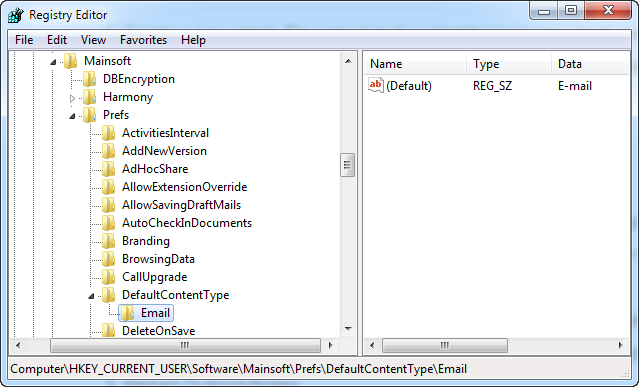Sort values by Data column header
639x387 pixels.
(x=591, y=64)
